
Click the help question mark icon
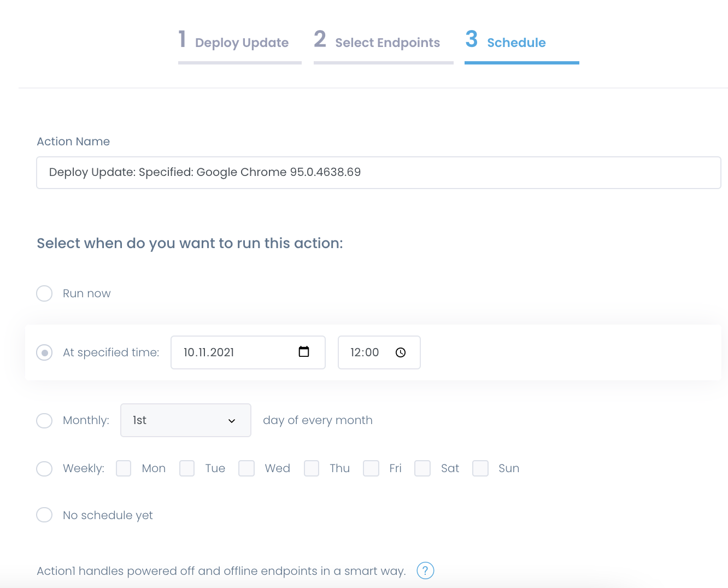coord(426,571)
